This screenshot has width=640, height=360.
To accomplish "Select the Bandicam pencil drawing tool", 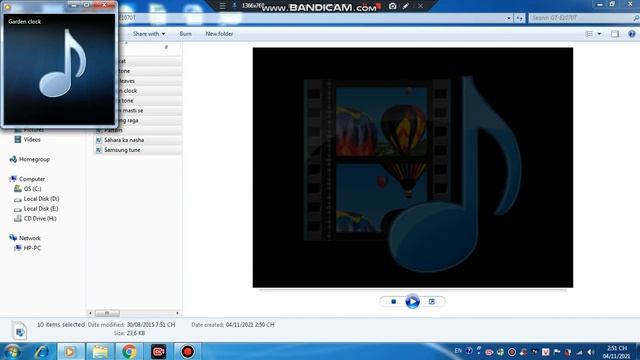I will click(406, 6).
